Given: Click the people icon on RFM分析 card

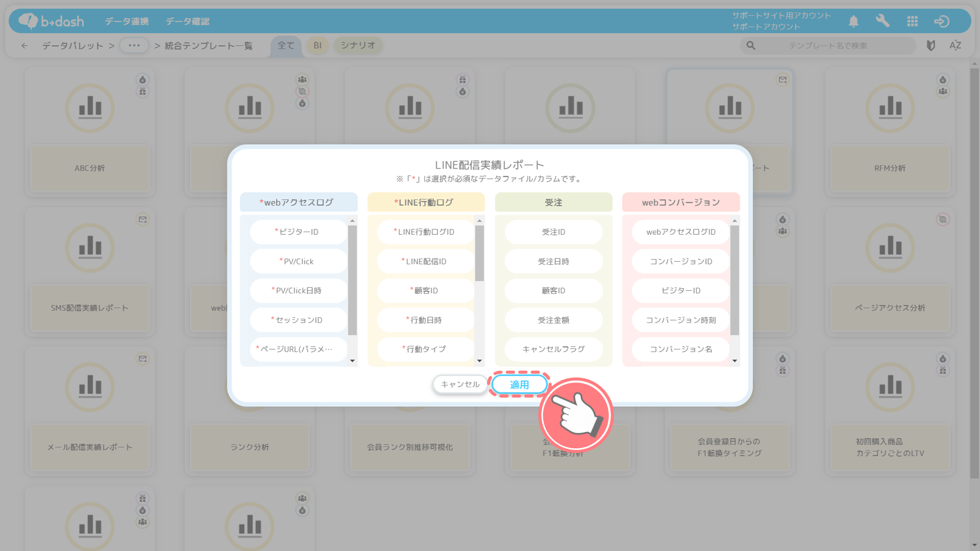Looking at the screenshot, I should [x=943, y=92].
